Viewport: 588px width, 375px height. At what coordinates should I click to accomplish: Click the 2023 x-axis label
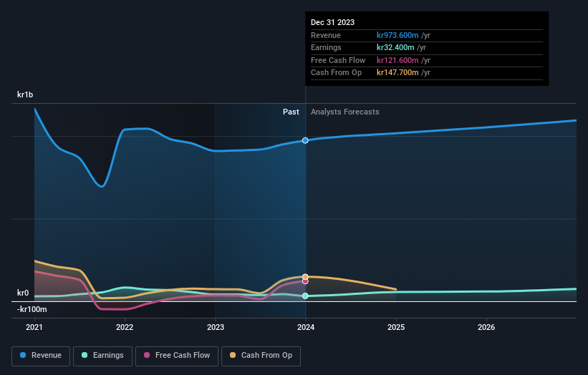216,328
